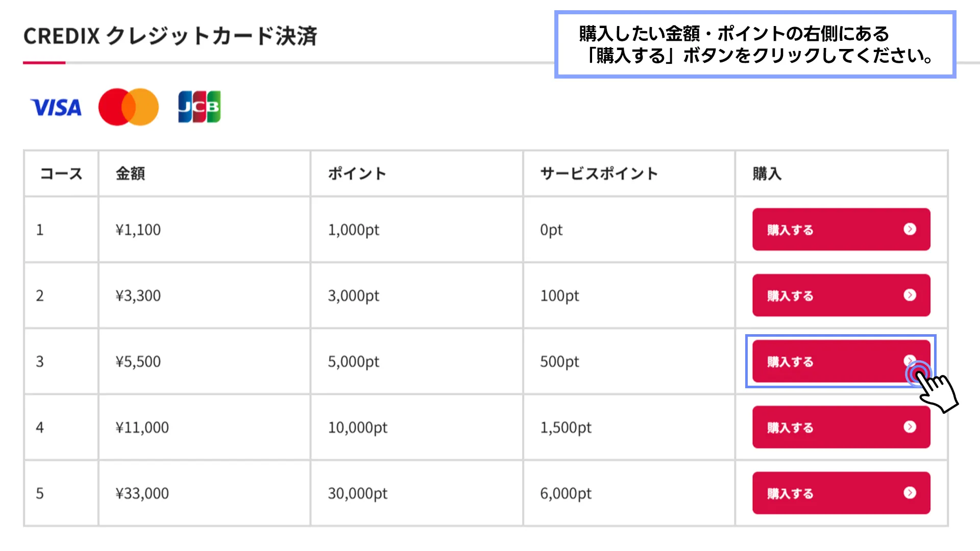Click the CREDIX クレジットカード決済 heading
This screenshot has width=980, height=551.
(x=170, y=36)
